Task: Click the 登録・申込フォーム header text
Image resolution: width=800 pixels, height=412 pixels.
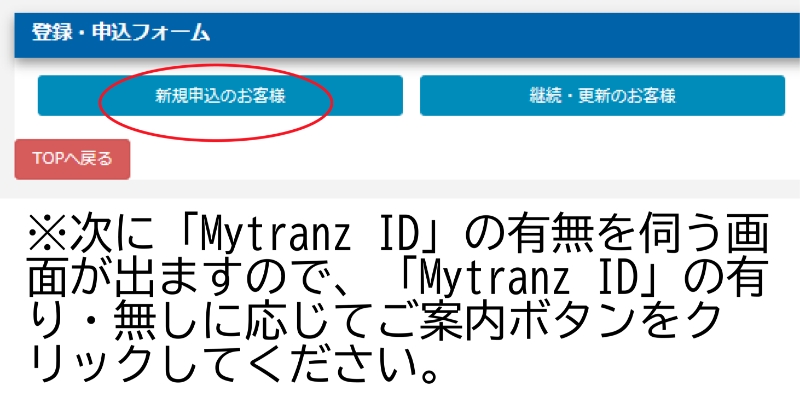Action: coord(121,33)
